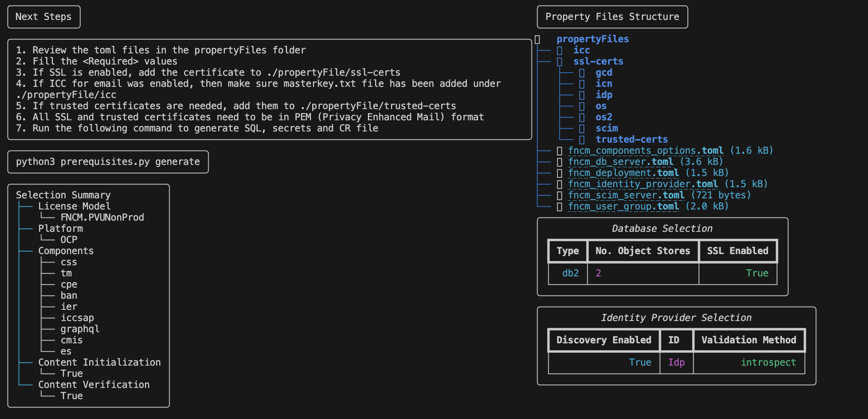Click the iccsap component entry
This screenshot has width=868, height=419.
(77, 318)
